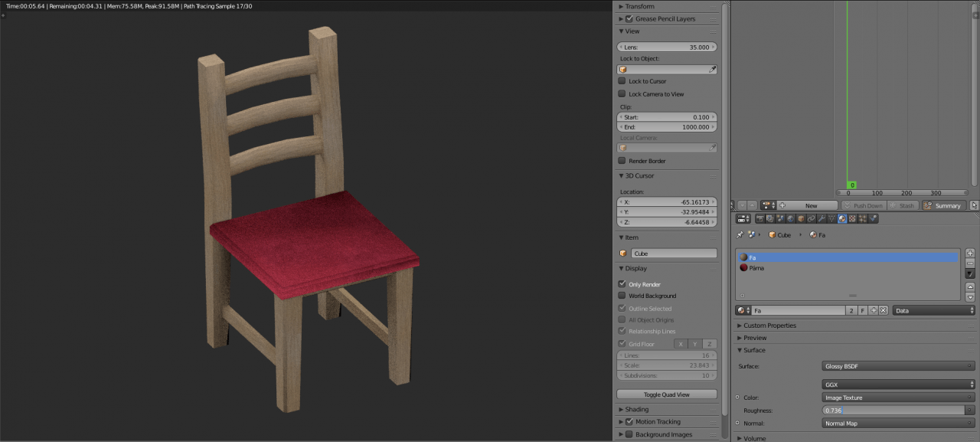Expand the Transform panel
980x442 pixels.
click(639, 6)
